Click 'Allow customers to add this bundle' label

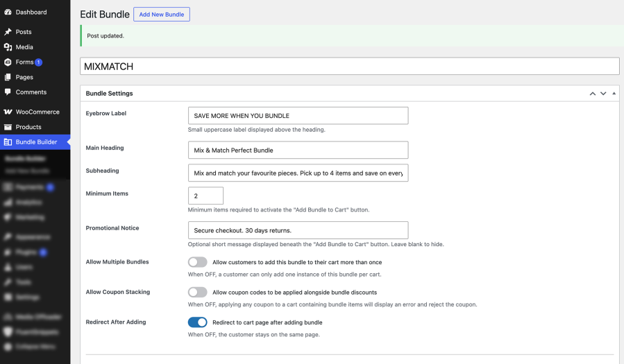(x=297, y=262)
